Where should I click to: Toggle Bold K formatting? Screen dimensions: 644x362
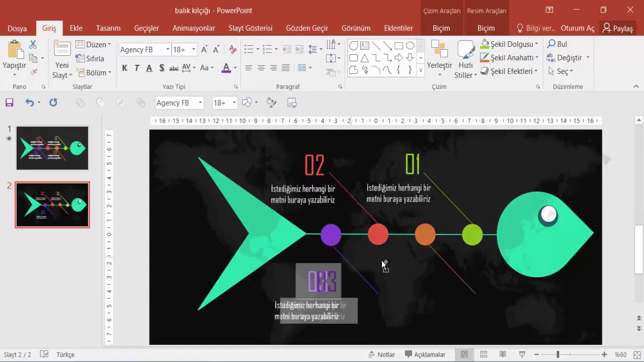click(125, 68)
